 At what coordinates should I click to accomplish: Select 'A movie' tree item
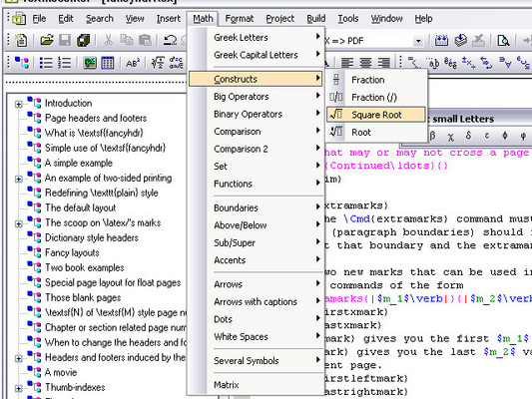click(61, 372)
